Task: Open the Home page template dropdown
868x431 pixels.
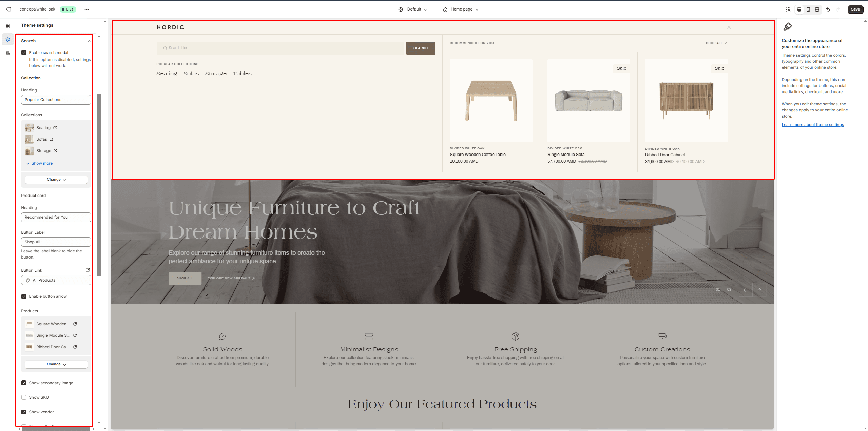Action: pos(461,9)
